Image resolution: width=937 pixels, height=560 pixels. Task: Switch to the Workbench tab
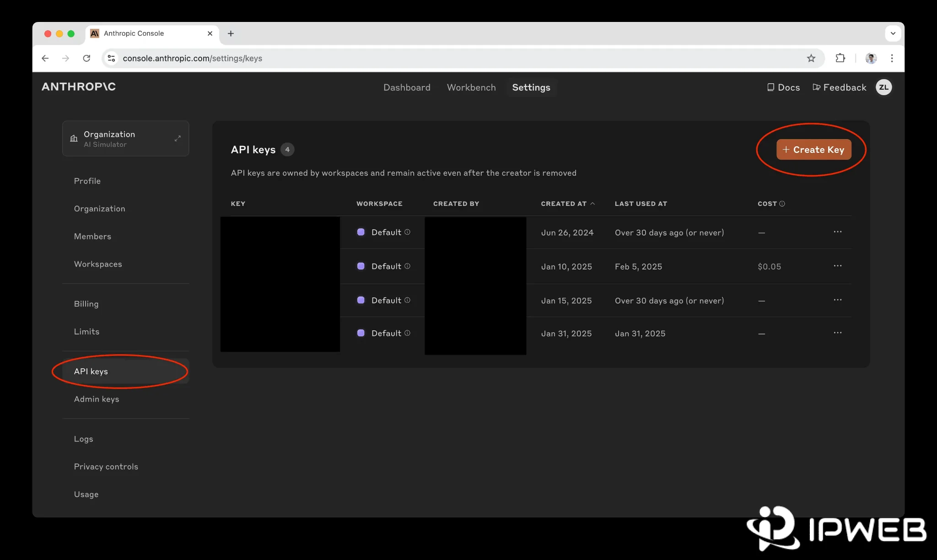471,87
